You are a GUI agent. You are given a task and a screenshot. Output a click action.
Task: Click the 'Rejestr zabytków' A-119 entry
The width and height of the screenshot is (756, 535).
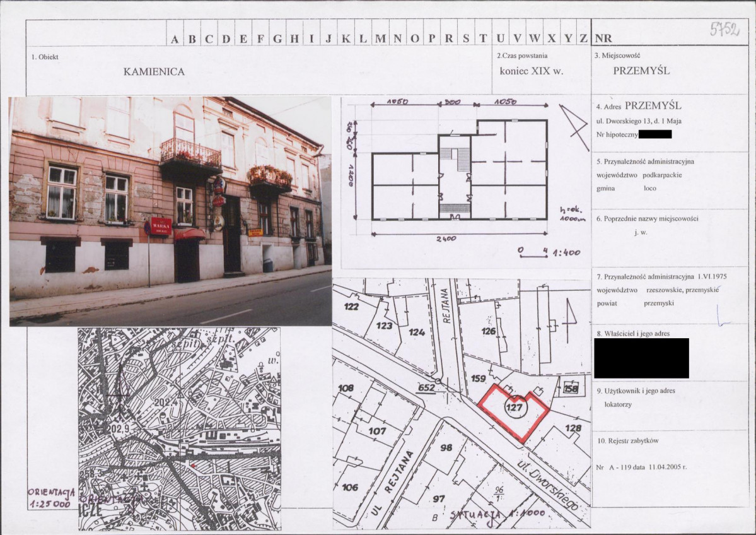coord(641,467)
